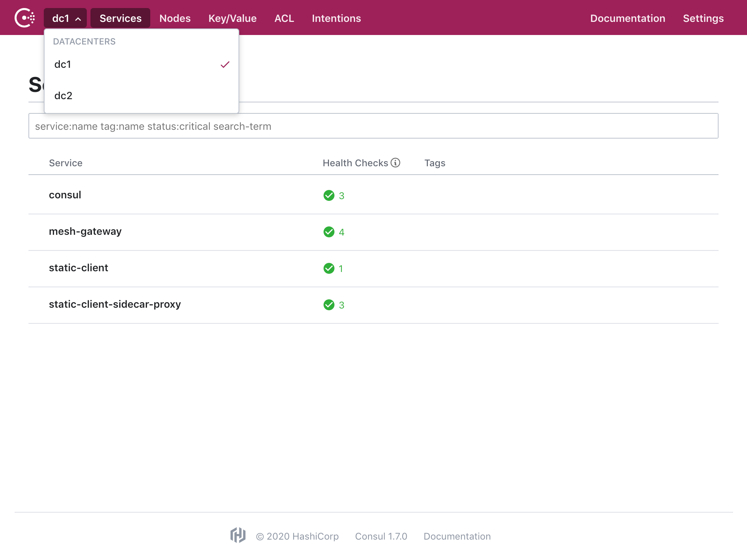The image size is (747, 560).
Task: Select dc2 from datacenters list
Action: [63, 96]
